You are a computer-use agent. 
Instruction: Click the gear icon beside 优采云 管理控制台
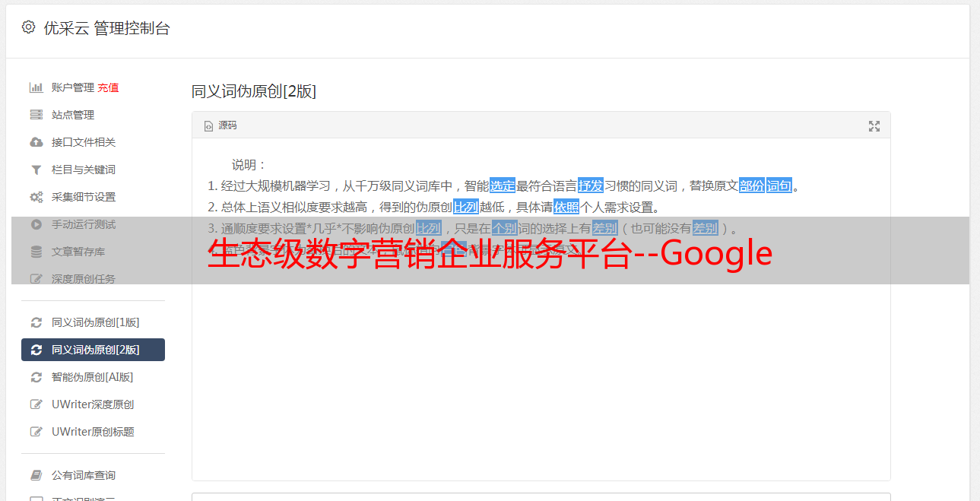tap(28, 27)
